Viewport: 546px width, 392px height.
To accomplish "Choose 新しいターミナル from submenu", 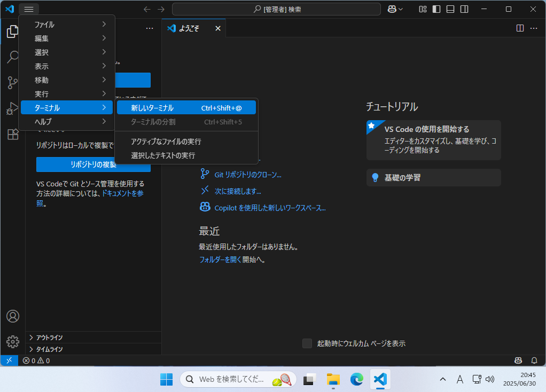I will (186, 108).
